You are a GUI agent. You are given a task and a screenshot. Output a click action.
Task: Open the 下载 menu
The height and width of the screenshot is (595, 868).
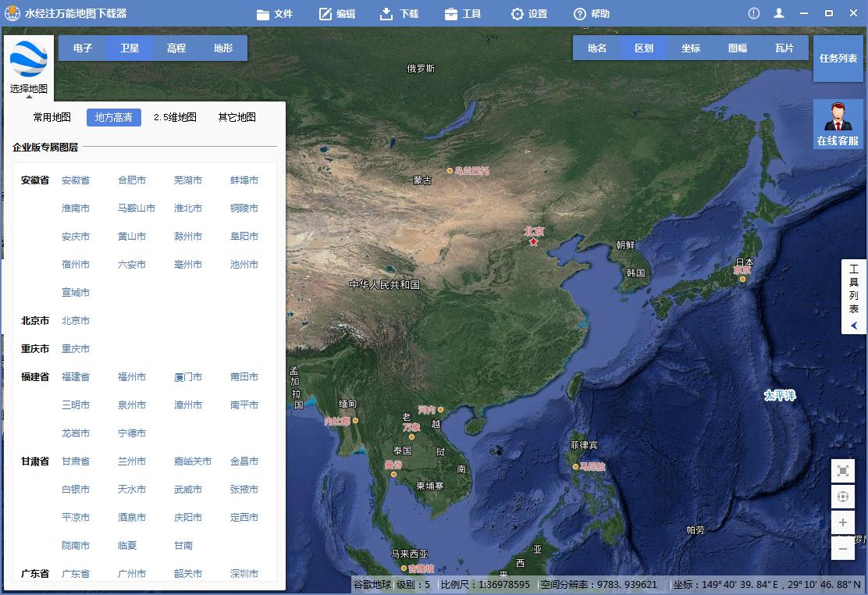[400, 14]
